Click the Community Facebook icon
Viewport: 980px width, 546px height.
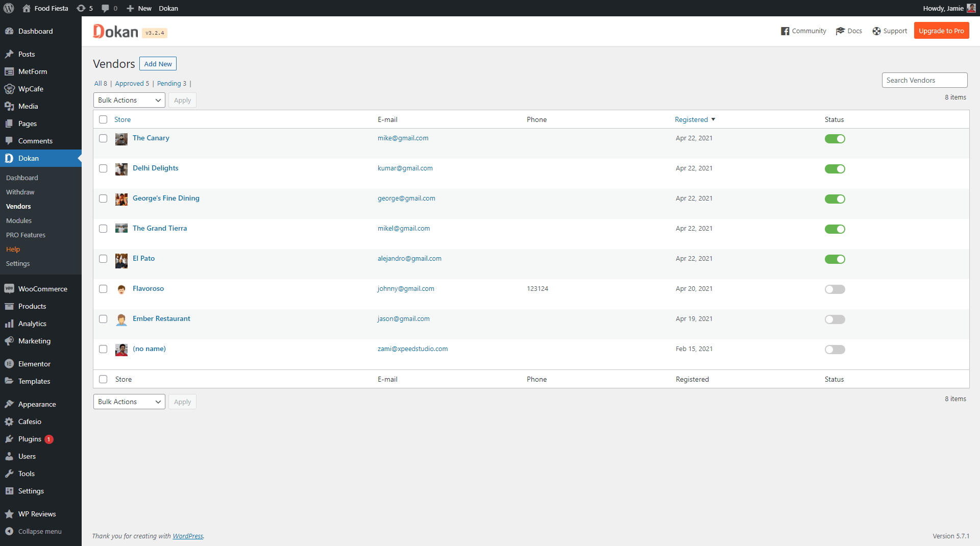[x=785, y=31]
